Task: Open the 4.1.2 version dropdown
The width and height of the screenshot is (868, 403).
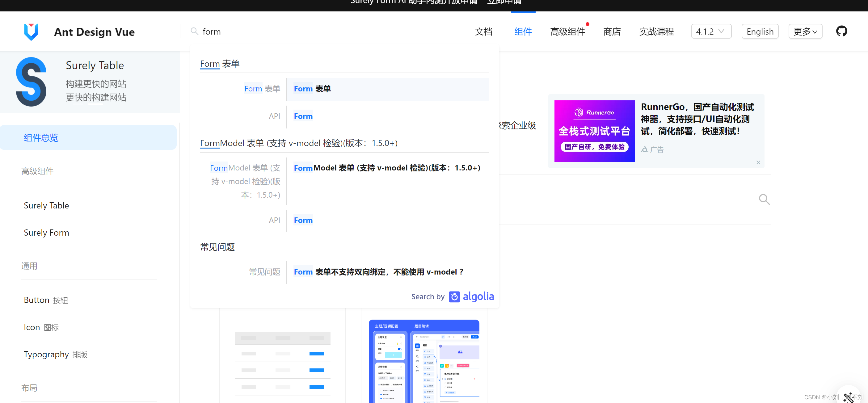Action: click(711, 31)
